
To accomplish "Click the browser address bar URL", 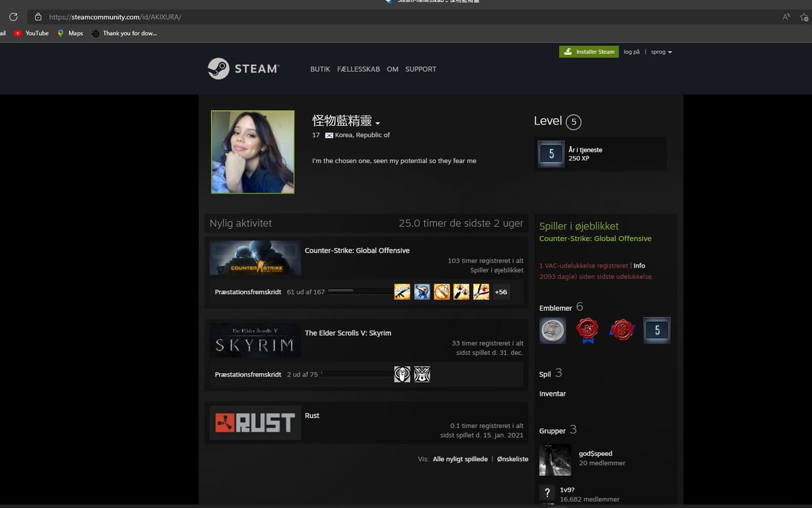I will tap(115, 16).
